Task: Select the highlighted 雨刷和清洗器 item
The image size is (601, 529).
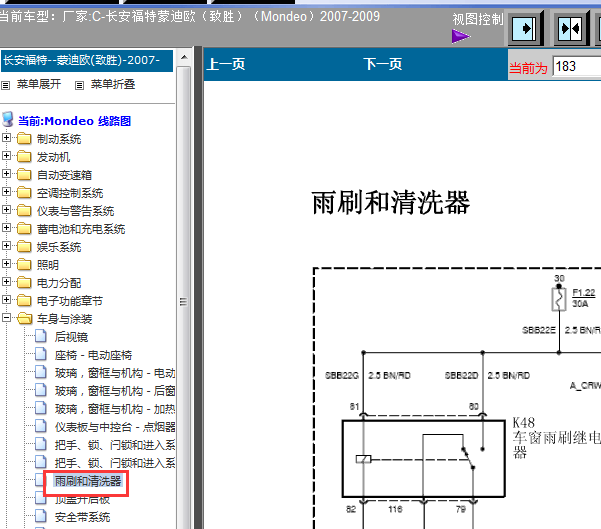Action: click(x=88, y=481)
